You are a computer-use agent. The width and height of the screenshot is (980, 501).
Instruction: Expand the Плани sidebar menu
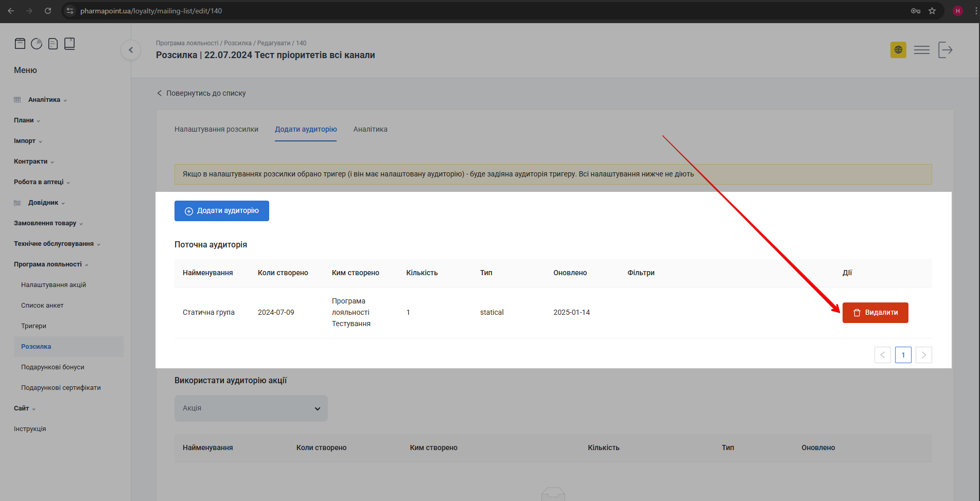(27, 120)
